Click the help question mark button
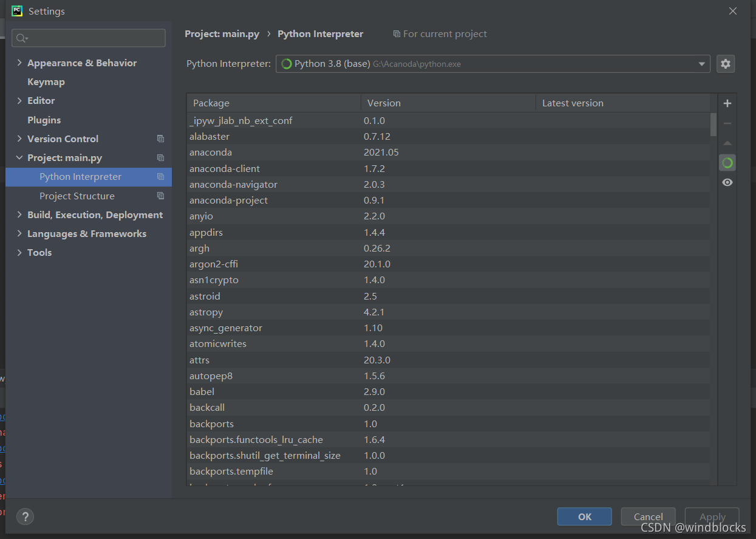Screen dimensions: 756x539 [25, 517]
